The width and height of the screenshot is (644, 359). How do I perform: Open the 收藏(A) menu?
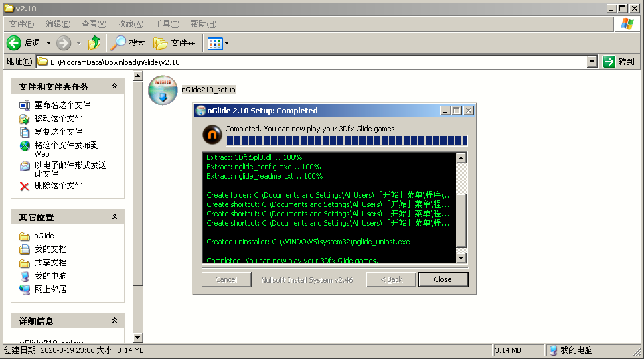[131, 24]
